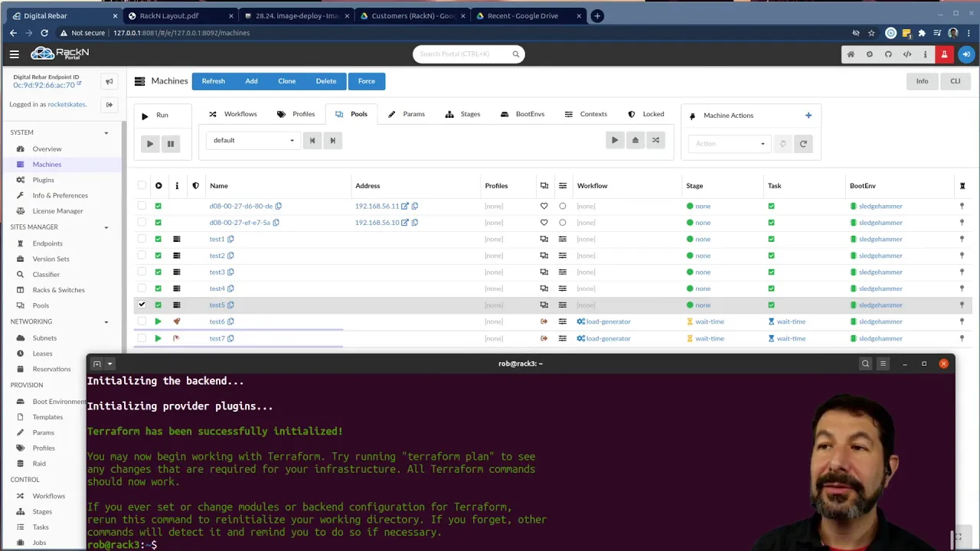The height and width of the screenshot is (551, 980).
Task: Collapse the NETWORKING sidebar section
Action: pyautogui.click(x=106, y=322)
